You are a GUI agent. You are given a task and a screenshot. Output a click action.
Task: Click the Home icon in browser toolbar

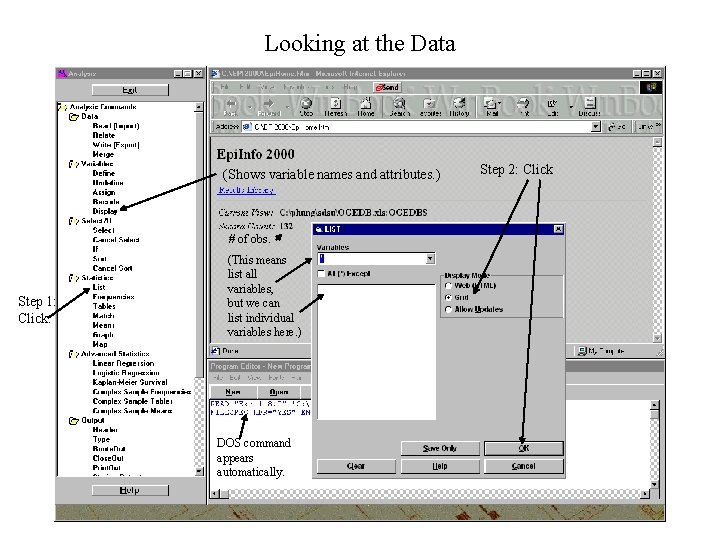coord(366,107)
